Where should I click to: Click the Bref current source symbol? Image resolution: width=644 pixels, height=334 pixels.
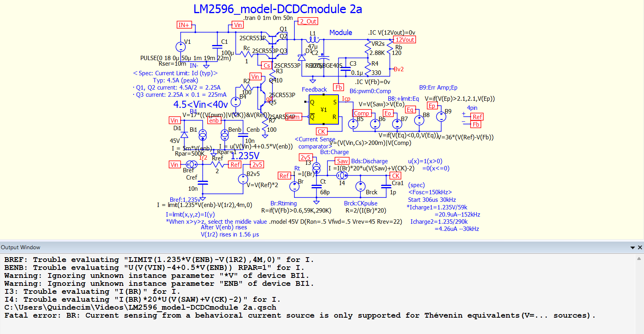[191, 164]
